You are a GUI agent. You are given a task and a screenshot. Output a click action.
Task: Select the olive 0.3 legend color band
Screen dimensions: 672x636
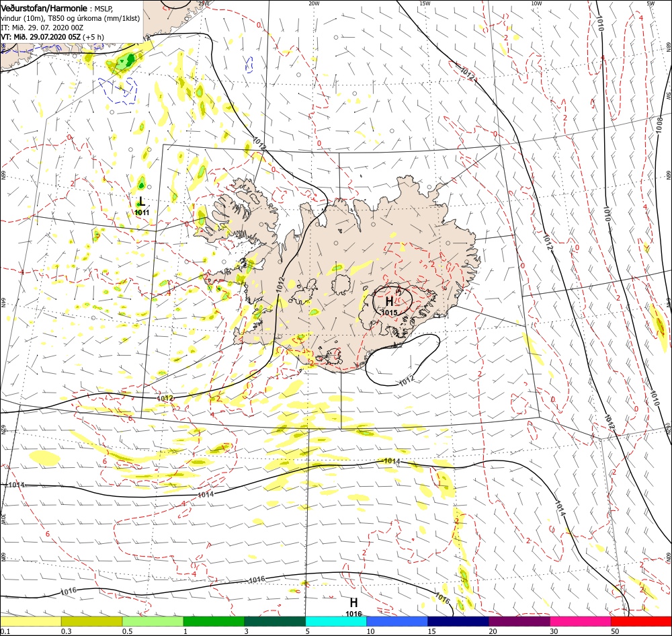[91, 621]
